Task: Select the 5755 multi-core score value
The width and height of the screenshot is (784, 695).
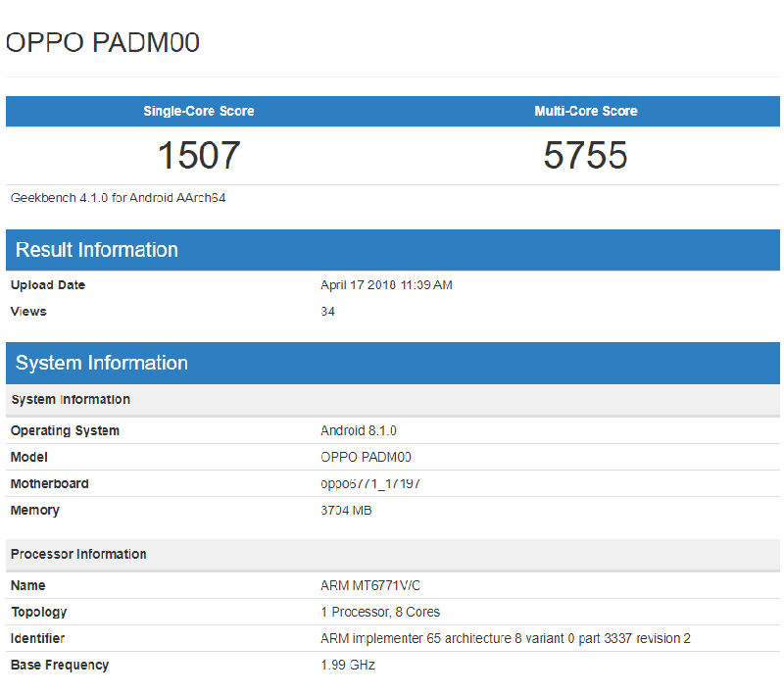Action: (586, 156)
